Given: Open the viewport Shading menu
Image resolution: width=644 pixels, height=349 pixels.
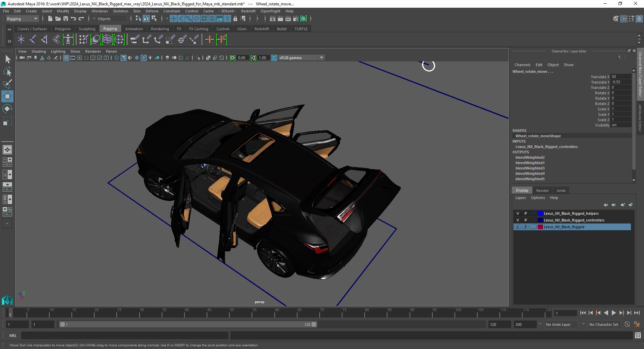Looking at the screenshot, I should 39,51.
